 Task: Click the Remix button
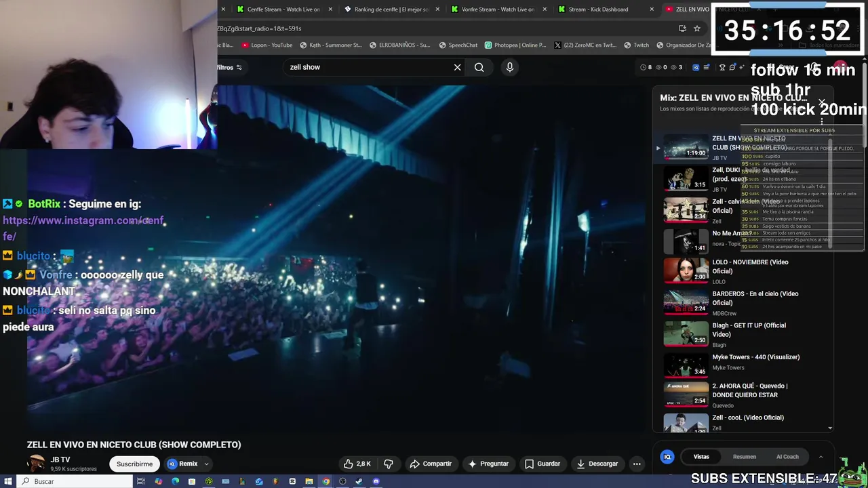pos(183,464)
